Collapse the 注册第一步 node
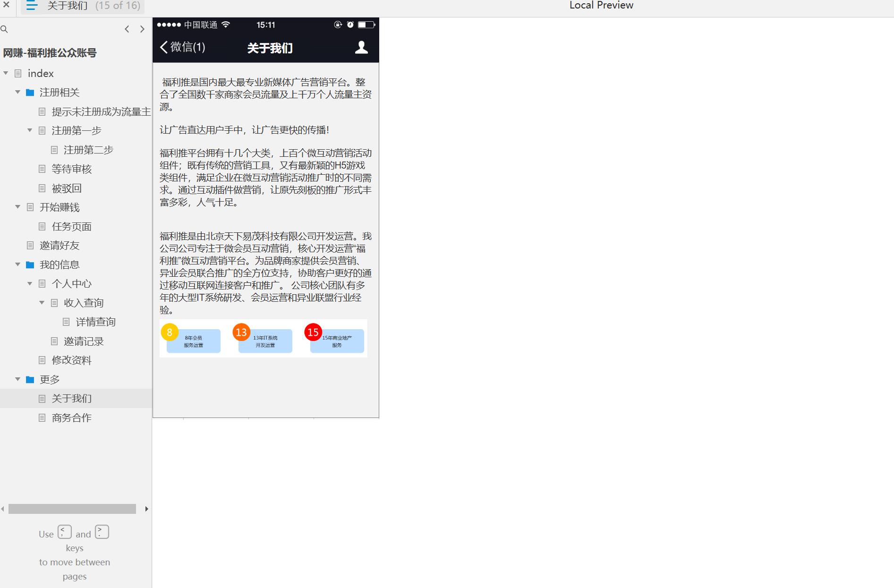Image resolution: width=894 pixels, height=588 pixels. click(30, 130)
